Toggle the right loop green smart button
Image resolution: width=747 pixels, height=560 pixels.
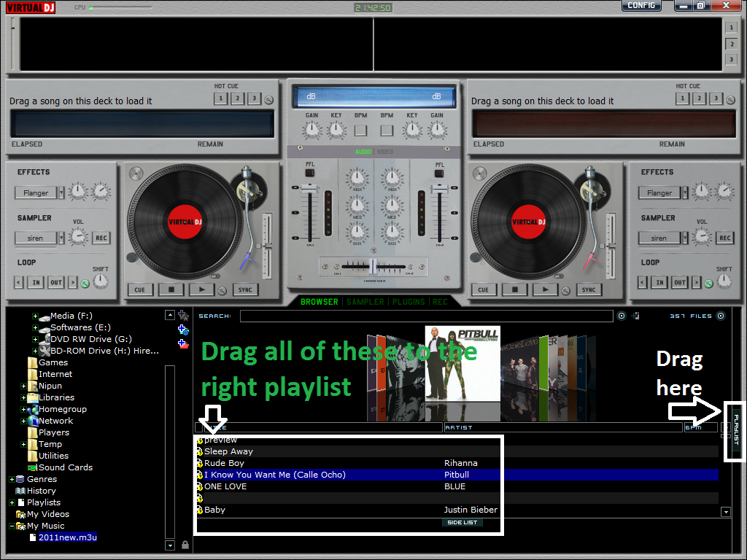coord(709,284)
